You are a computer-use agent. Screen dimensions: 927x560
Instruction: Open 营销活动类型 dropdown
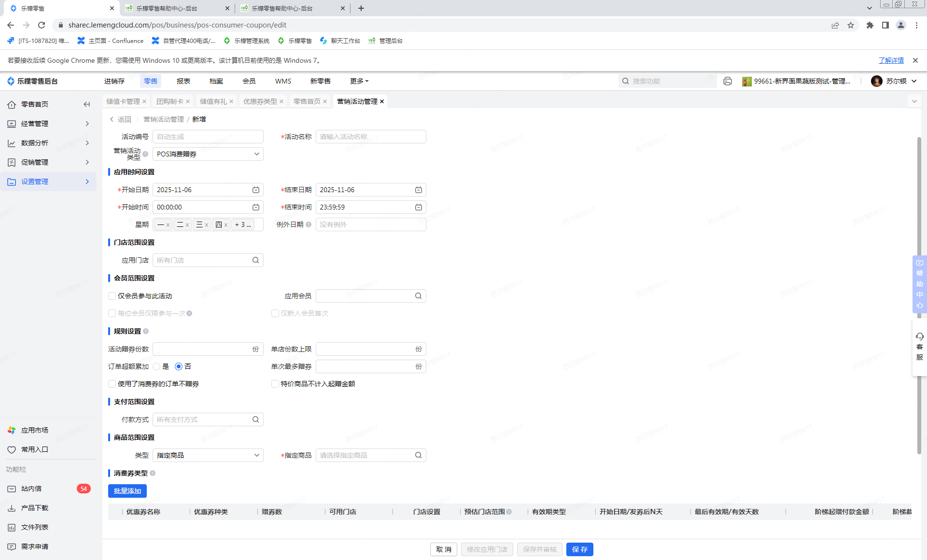[208, 154]
